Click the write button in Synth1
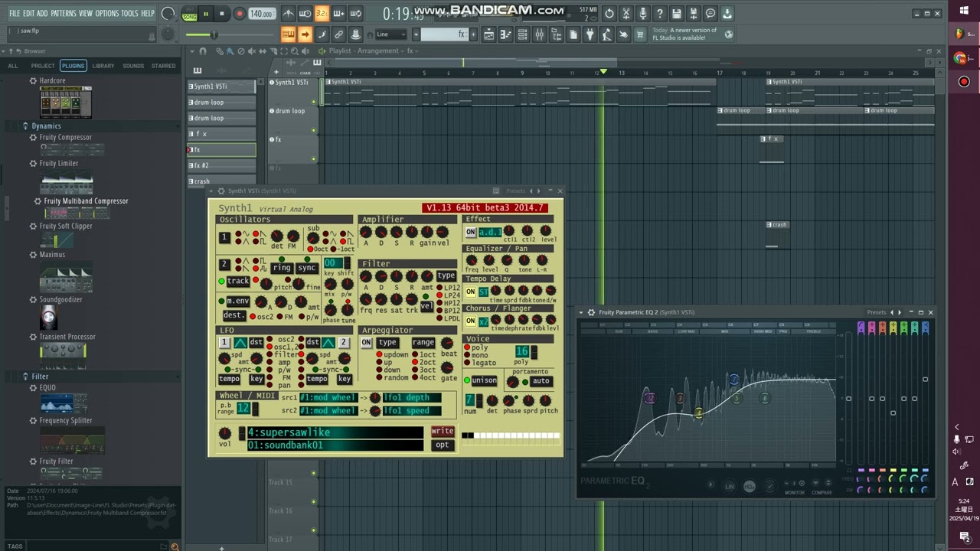 click(443, 431)
